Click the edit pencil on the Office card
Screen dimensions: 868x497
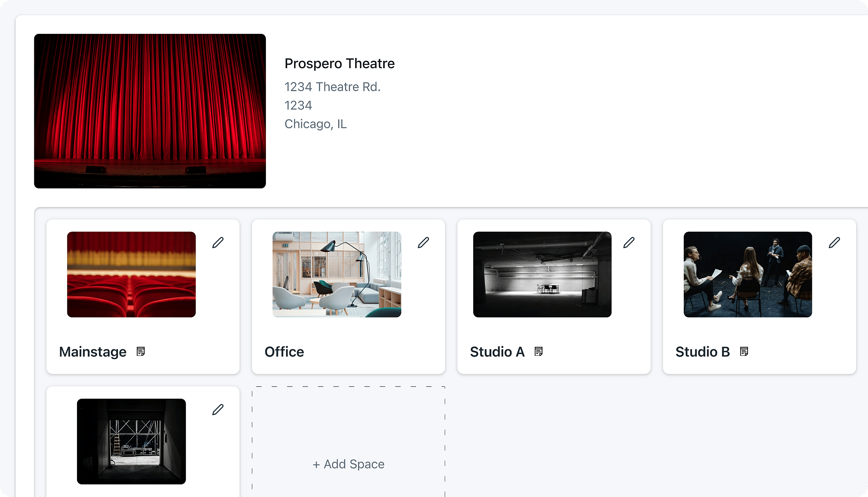[x=424, y=243]
